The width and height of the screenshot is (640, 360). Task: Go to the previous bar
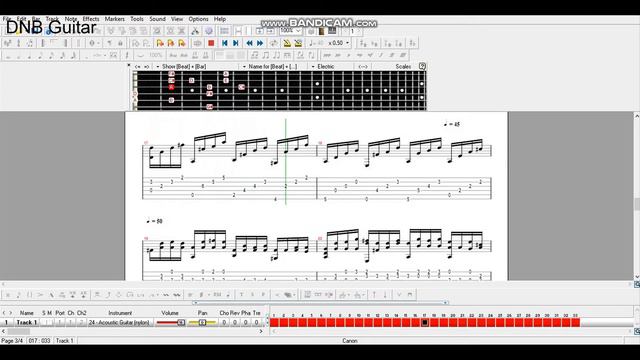(249, 43)
